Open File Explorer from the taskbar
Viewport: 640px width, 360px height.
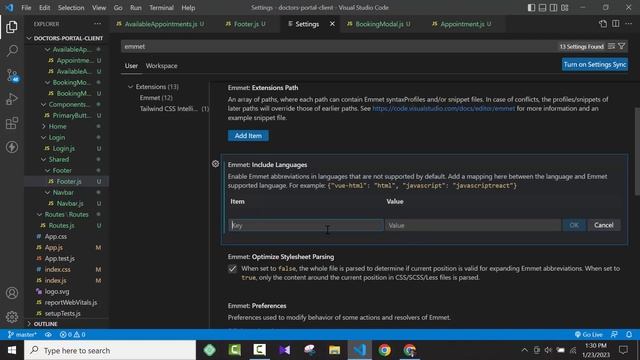(335, 350)
